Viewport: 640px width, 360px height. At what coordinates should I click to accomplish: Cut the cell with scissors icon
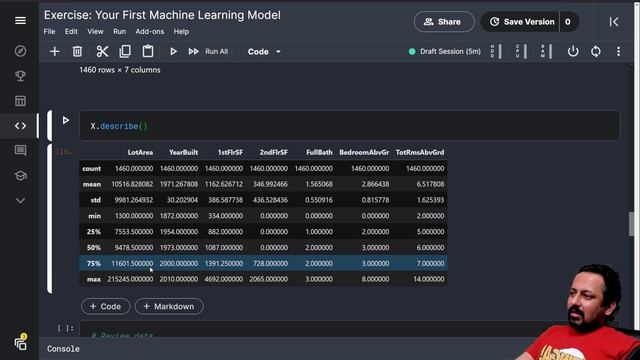[x=102, y=51]
